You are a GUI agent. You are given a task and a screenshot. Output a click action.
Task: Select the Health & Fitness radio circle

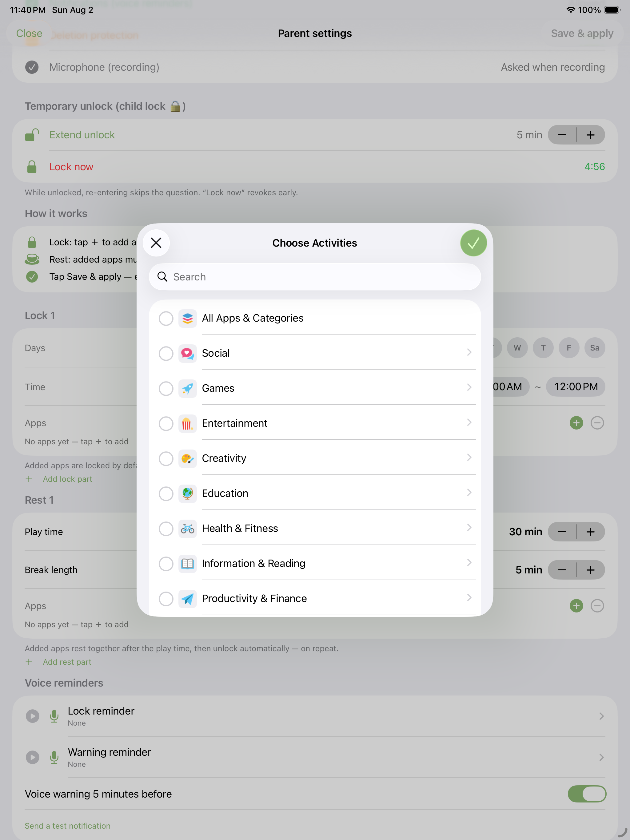166,529
